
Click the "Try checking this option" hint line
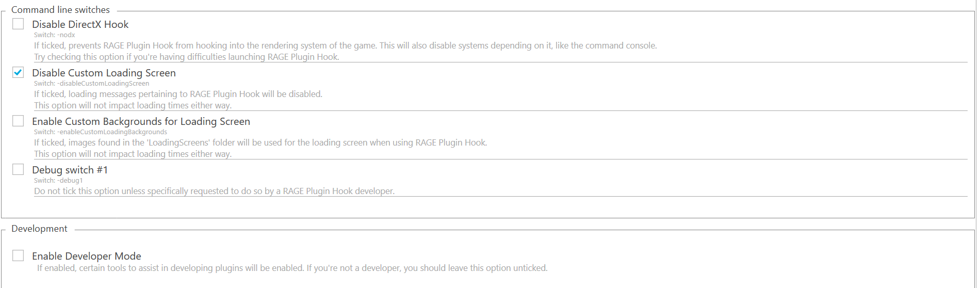coord(186,57)
